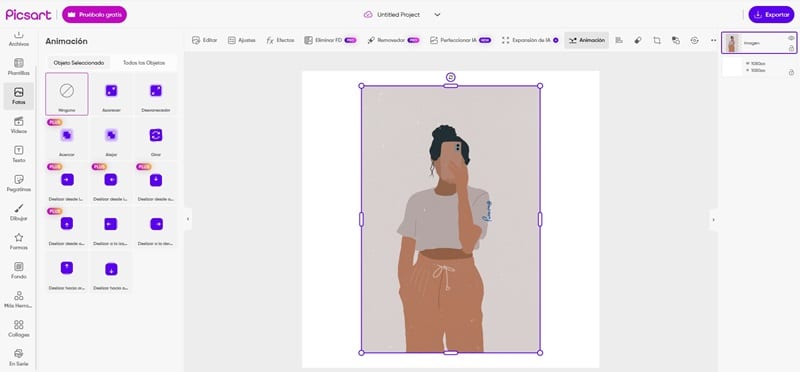The image size is (800, 372).
Task: Open the Efectos fx tool
Action: point(280,40)
